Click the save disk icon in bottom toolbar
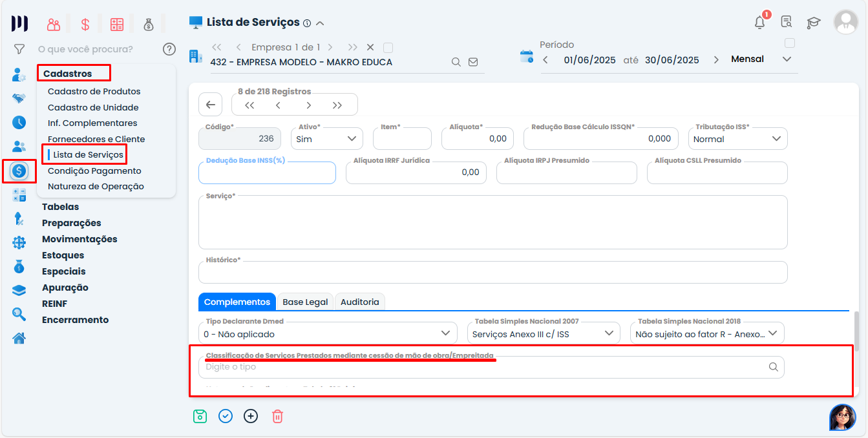 click(x=200, y=416)
